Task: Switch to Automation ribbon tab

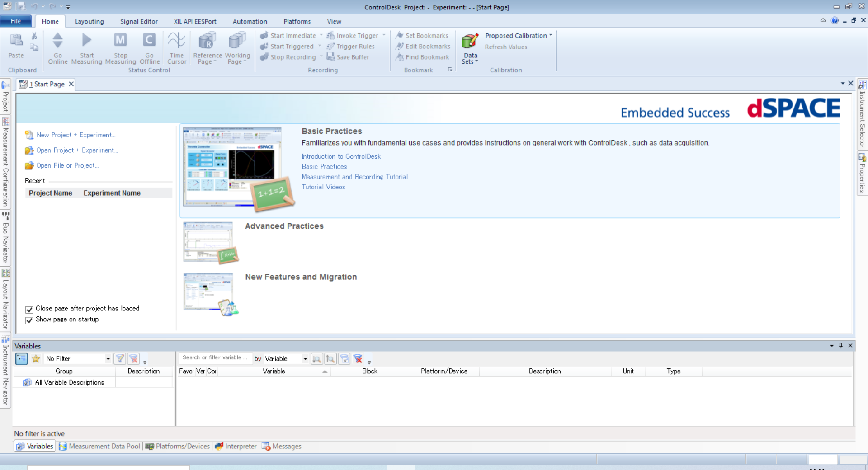Action: coord(250,21)
